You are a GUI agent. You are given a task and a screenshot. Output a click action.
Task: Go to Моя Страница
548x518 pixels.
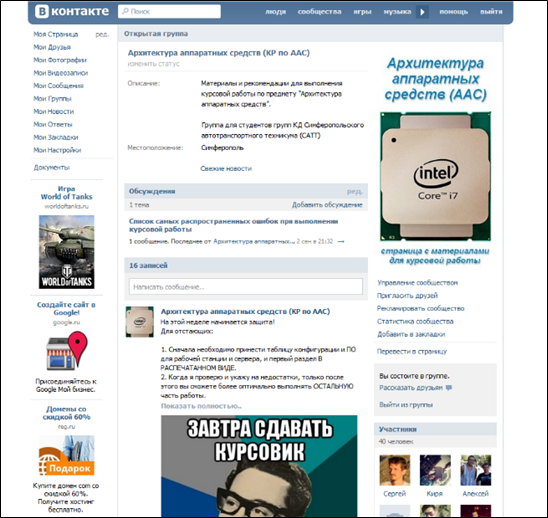(56, 34)
